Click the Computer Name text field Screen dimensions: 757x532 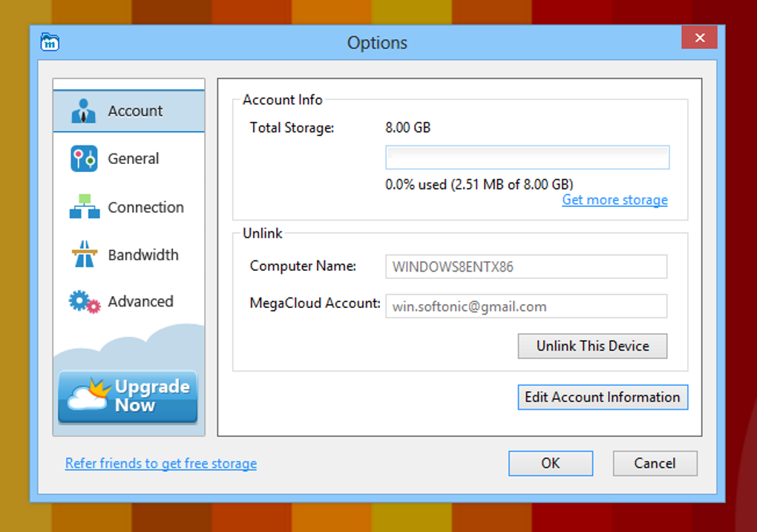pos(526,266)
